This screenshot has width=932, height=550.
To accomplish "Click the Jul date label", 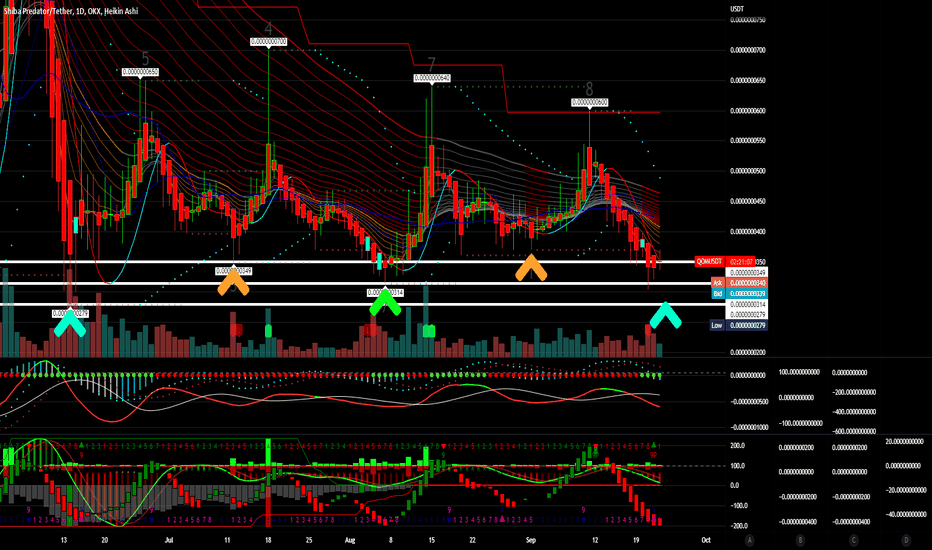I will pos(169,540).
